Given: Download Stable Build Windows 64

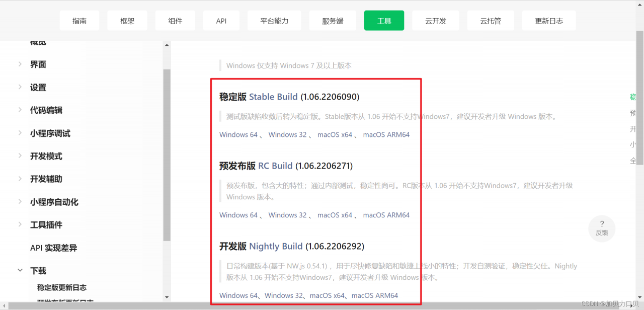Looking at the screenshot, I should (x=238, y=134).
